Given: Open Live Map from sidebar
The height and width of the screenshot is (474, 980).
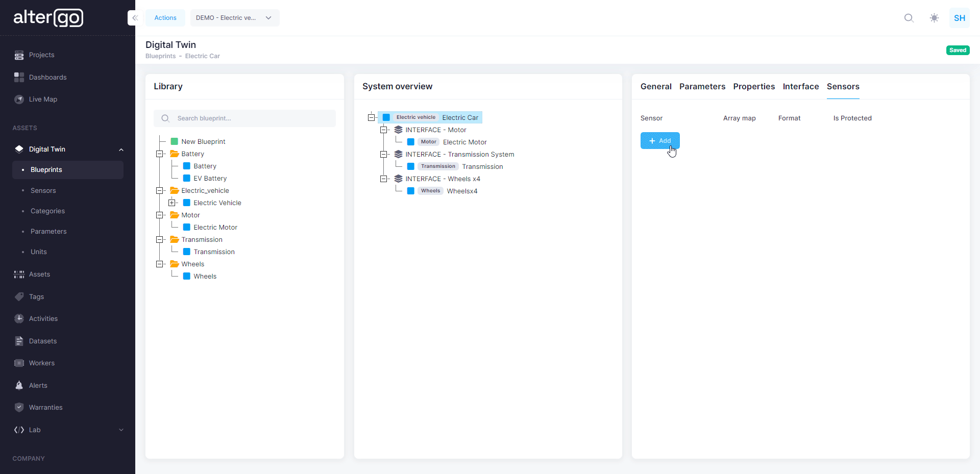Looking at the screenshot, I should click(43, 99).
